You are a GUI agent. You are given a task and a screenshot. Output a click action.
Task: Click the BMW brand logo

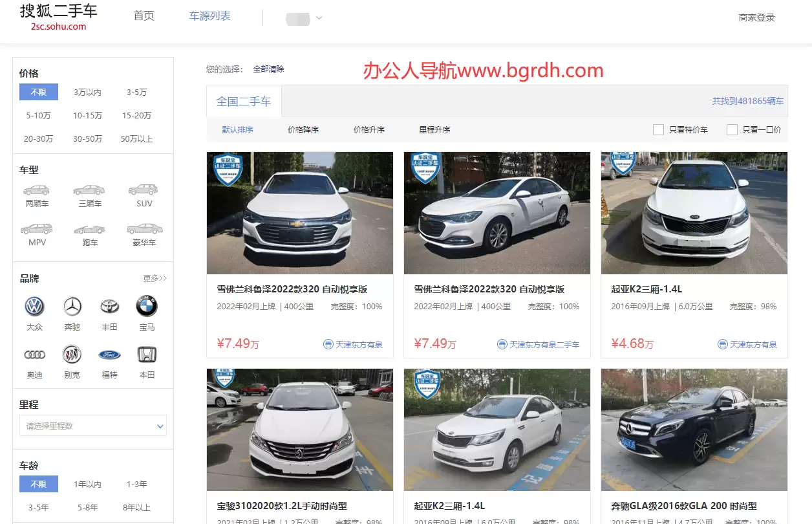[x=147, y=305]
